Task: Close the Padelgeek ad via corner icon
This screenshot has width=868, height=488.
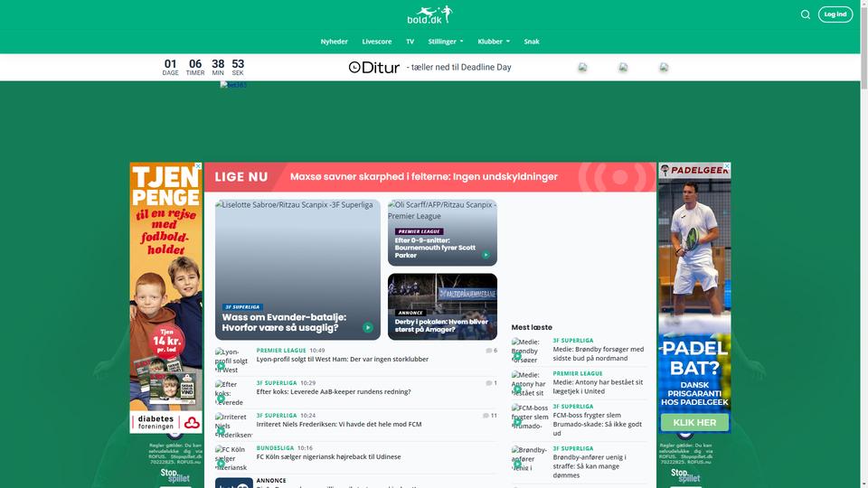Action: coord(727,166)
